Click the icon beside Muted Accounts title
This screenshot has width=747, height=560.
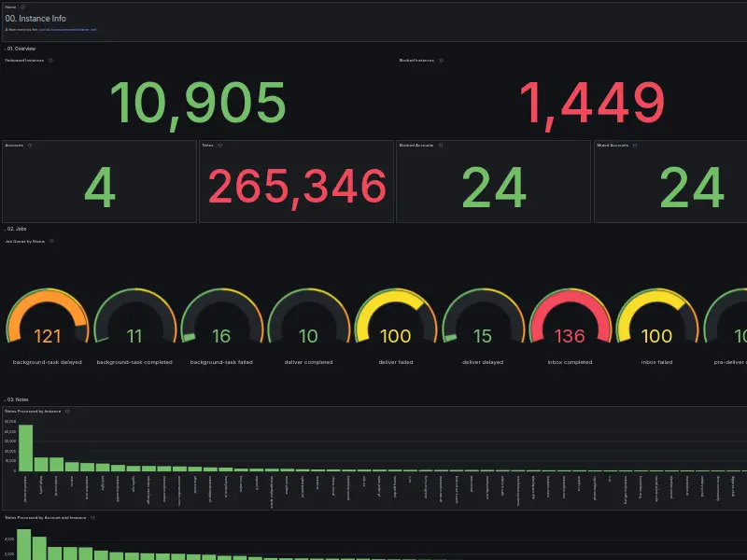635,146
